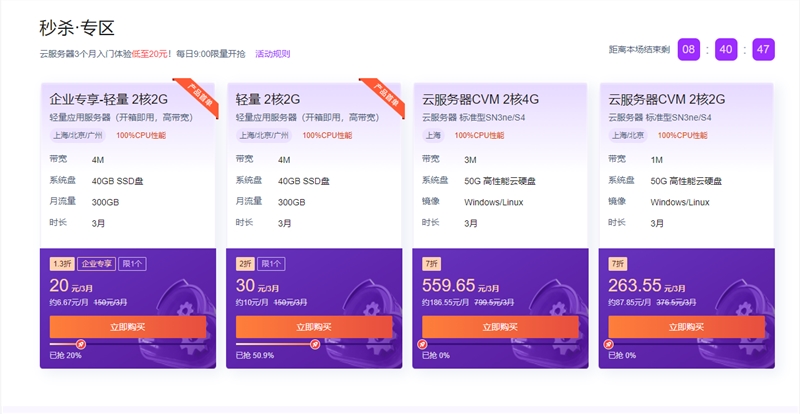Click the 约186.55元/月 text
800x414 pixels.
pos(445,302)
